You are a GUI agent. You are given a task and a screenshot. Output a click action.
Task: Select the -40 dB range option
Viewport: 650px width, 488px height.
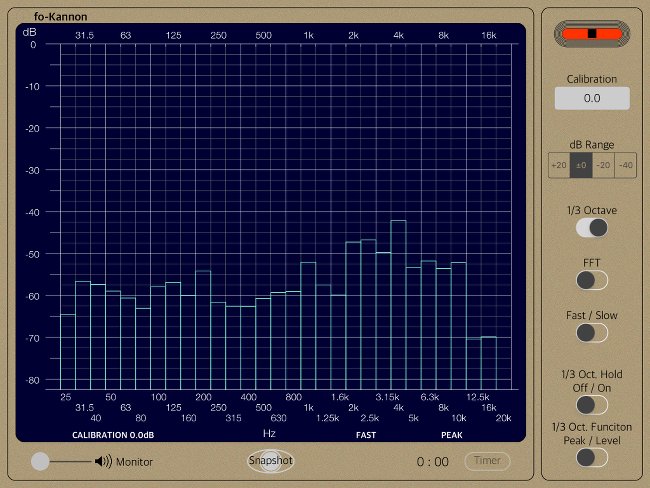625,165
